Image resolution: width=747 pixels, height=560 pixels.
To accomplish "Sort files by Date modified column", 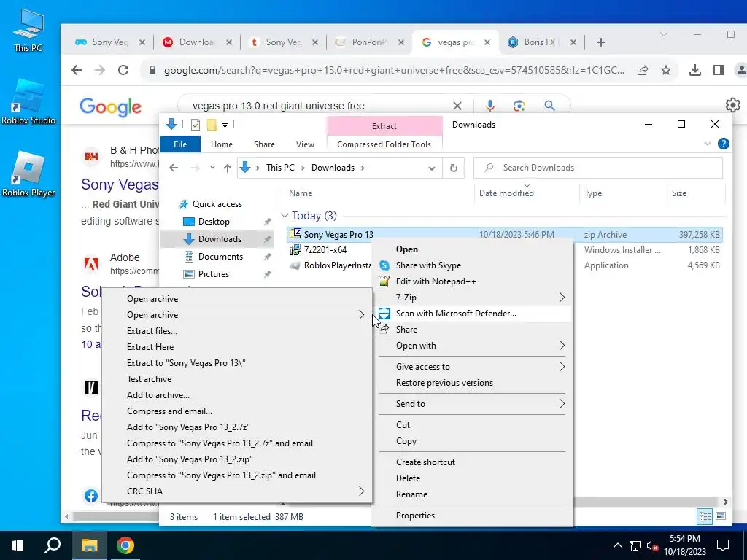I will click(506, 192).
